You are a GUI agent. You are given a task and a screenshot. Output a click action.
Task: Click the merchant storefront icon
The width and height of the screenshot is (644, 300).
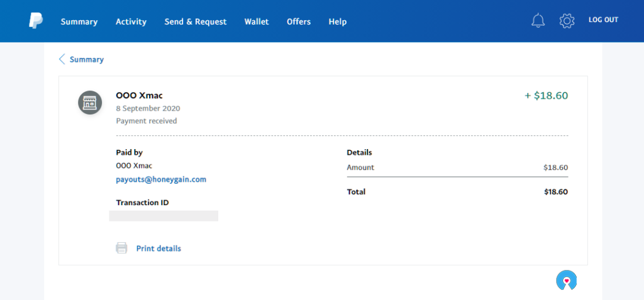click(90, 103)
